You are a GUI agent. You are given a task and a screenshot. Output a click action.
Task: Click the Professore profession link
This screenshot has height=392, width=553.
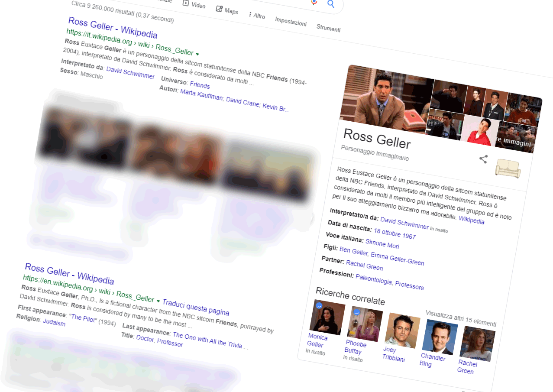(x=409, y=286)
